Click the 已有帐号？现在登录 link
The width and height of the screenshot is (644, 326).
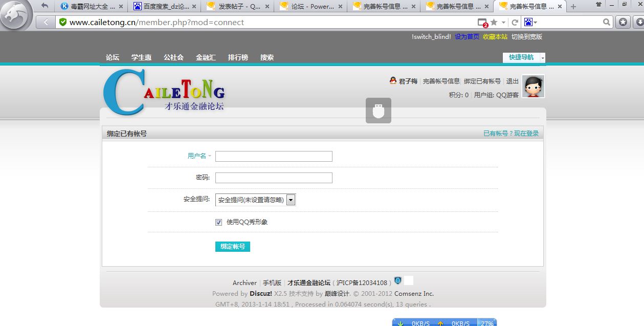click(511, 133)
